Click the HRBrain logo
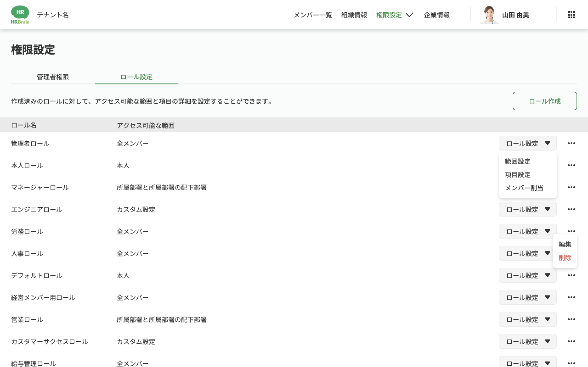Image resolution: width=588 pixels, height=367 pixels. pyautogui.click(x=20, y=15)
